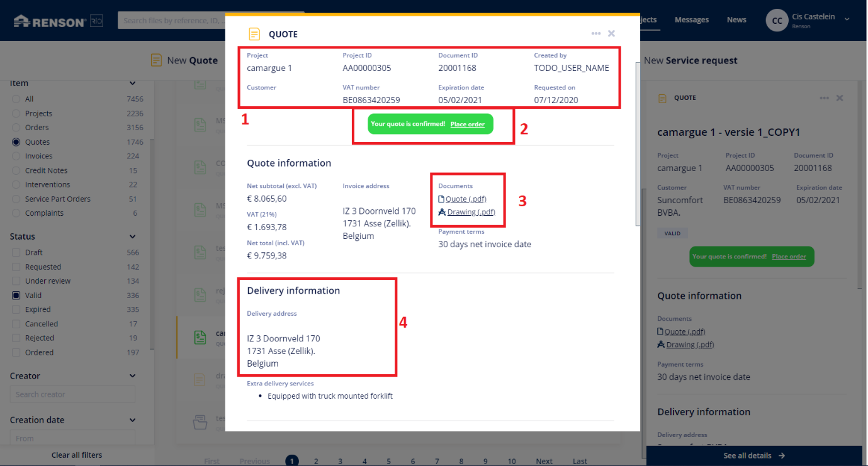Go to the News menu item

(736, 20)
